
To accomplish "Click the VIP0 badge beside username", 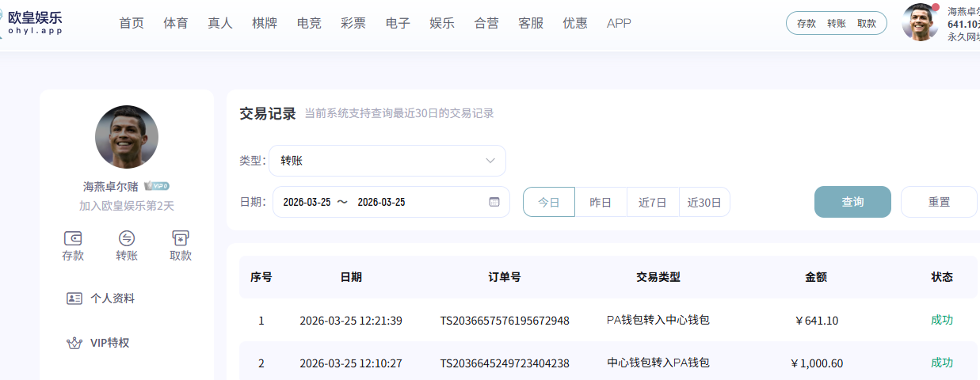I will 157,186.
